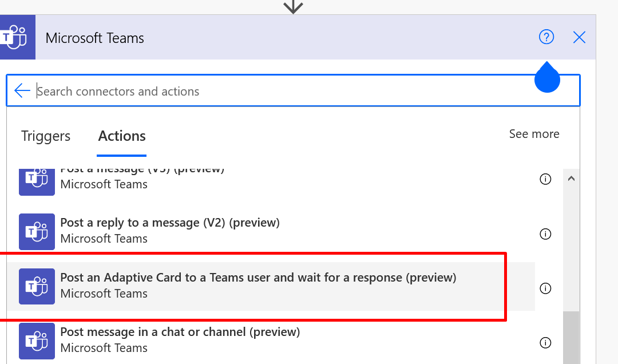Click the back arrow in search box
Viewport: 618px width, 364px height.
click(22, 90)
